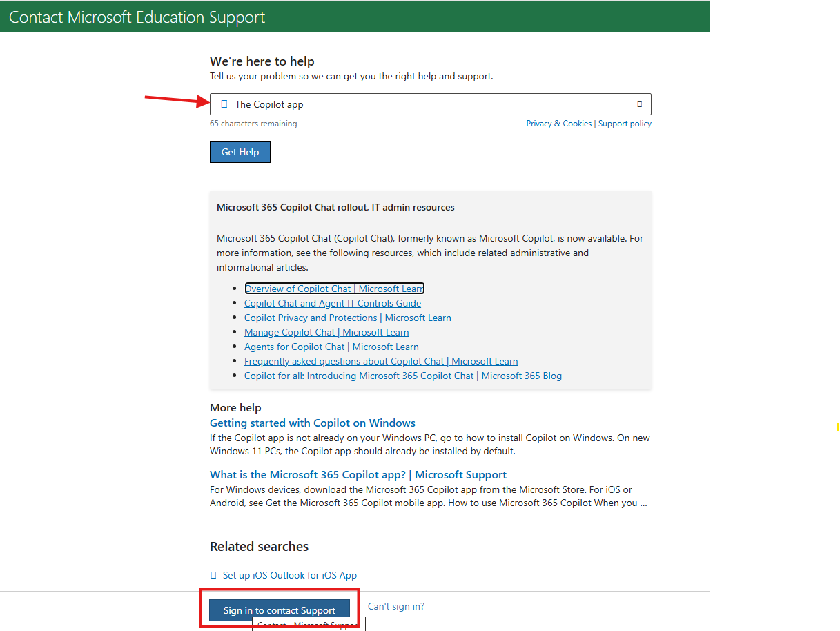Click 'Microsoft 365 Copilot Chat rollout' heading
This screenshot has width=840, height=631.
pyautogui.click(x=335, y=207)
